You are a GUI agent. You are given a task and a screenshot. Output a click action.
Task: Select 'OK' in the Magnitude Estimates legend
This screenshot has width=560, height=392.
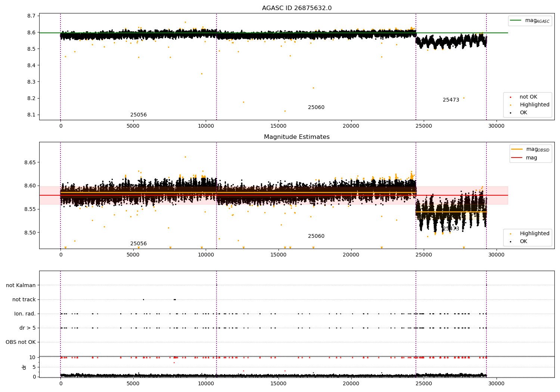[523, 242]
